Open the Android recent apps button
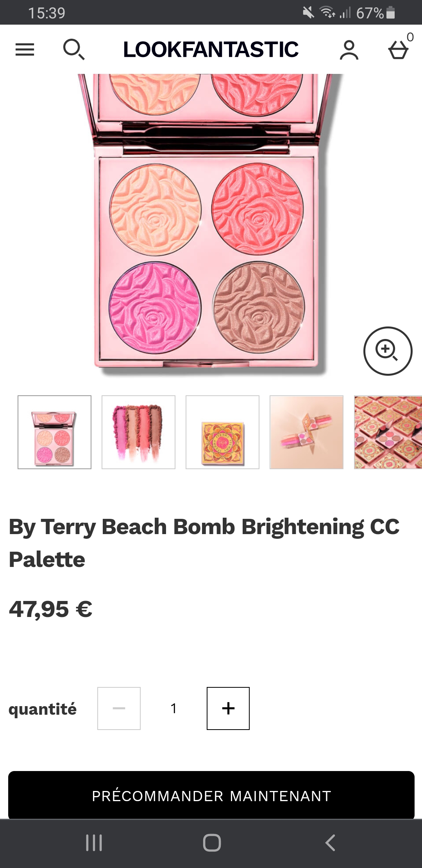 pyautogui.click(x=94, y=843)
